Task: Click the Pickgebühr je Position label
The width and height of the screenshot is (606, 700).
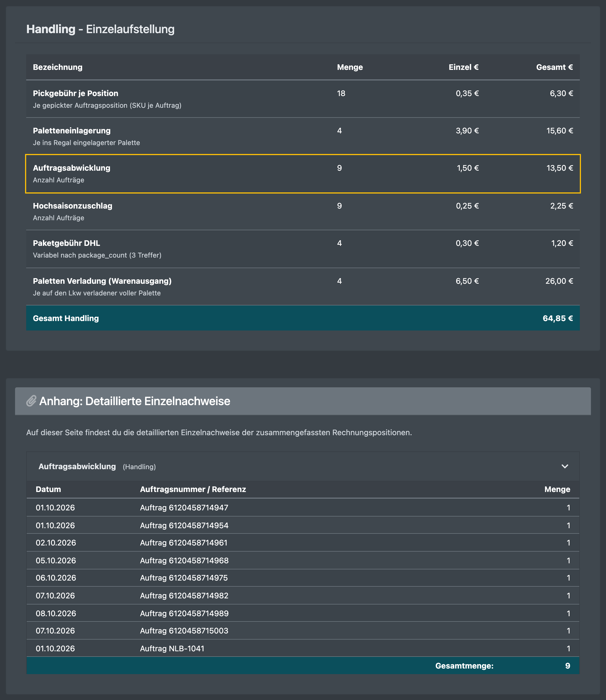Action: pos(75,93)
